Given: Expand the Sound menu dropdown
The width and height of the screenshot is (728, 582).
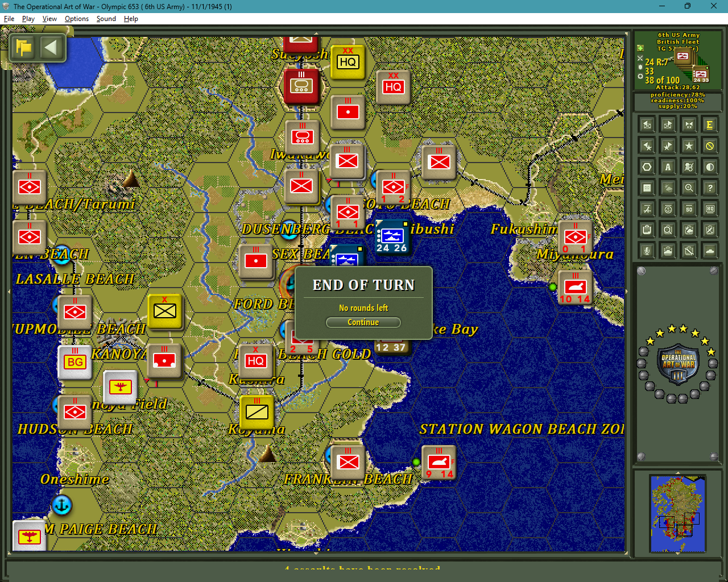Looking at the screenshot, I should [x=106, y=19].
